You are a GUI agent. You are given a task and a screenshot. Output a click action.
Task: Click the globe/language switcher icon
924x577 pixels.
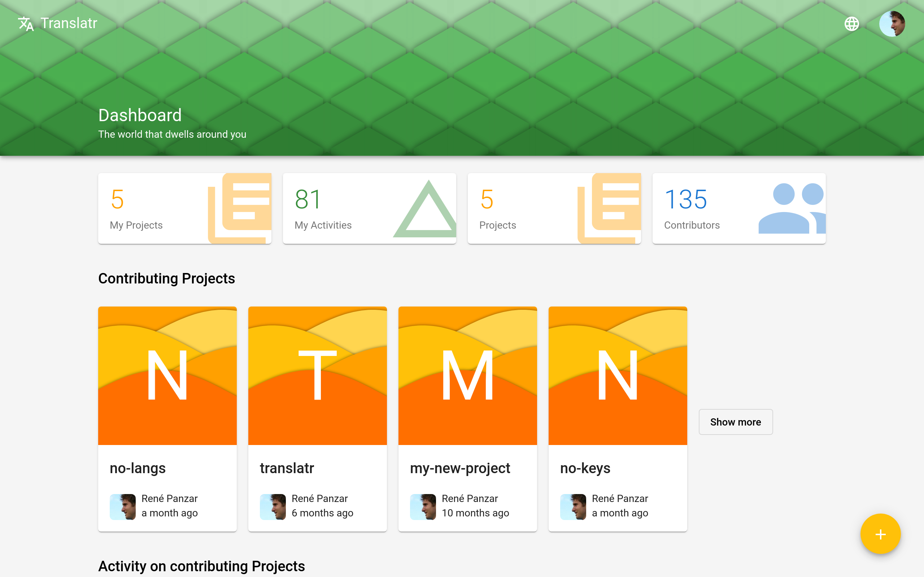[851, 23]
